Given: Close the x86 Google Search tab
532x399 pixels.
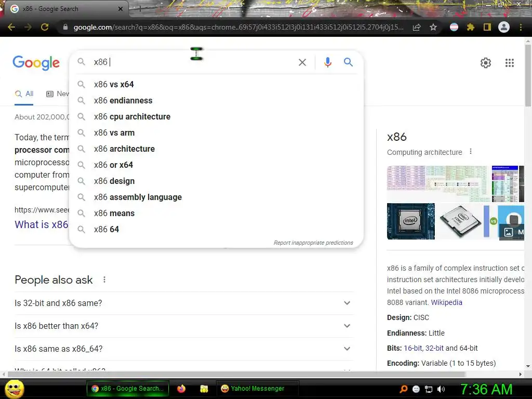Looking at the screenshot, I should (x=121, y=9).
